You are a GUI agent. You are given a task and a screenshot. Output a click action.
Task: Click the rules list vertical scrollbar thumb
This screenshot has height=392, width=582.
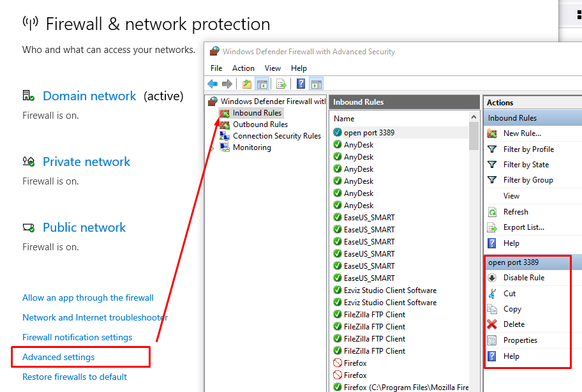474,136
